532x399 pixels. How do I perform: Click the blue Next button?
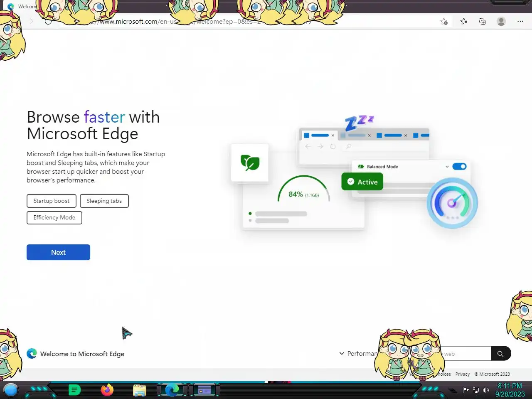[58, 252]
